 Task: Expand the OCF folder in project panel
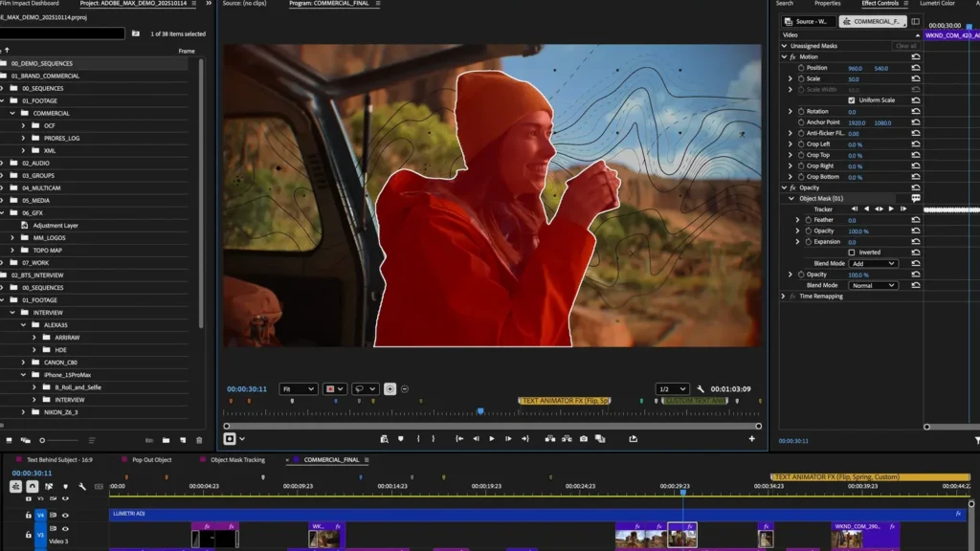point(23,125)
